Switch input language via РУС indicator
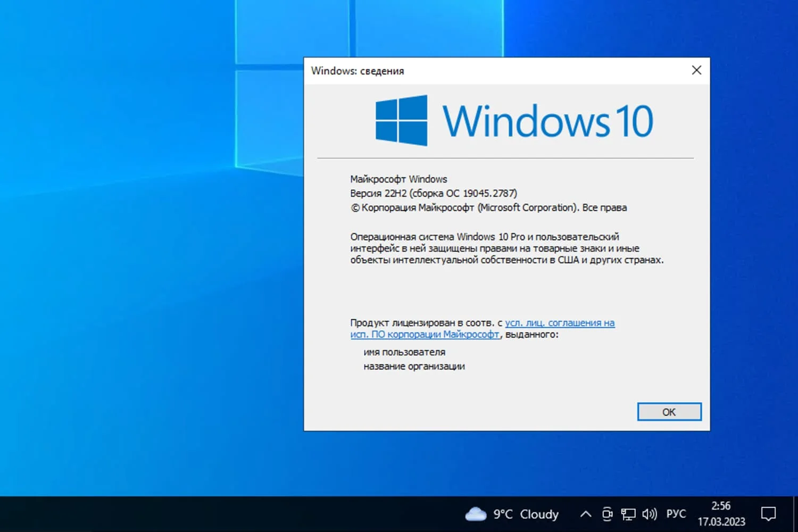The height and width of the screenshot is (532, 798). click(676, 514)
